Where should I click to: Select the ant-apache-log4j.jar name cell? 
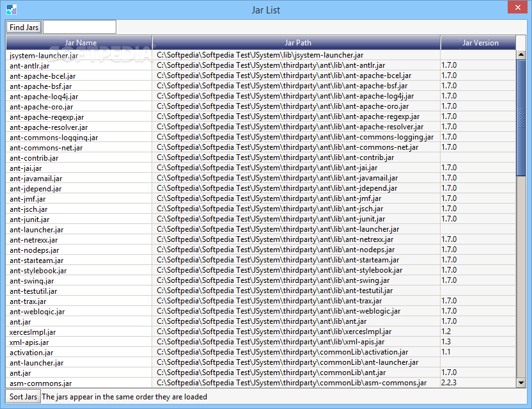tap(79, 96)
